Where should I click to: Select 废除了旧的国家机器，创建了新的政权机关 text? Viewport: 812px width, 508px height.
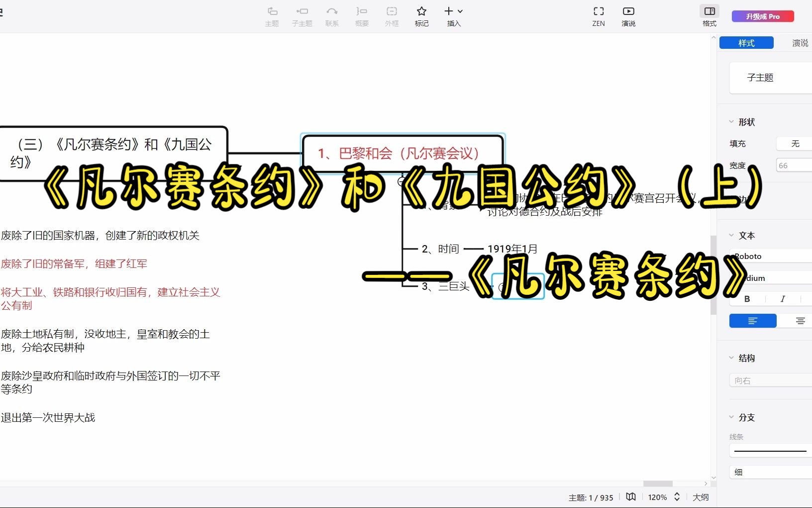point(100,235)
